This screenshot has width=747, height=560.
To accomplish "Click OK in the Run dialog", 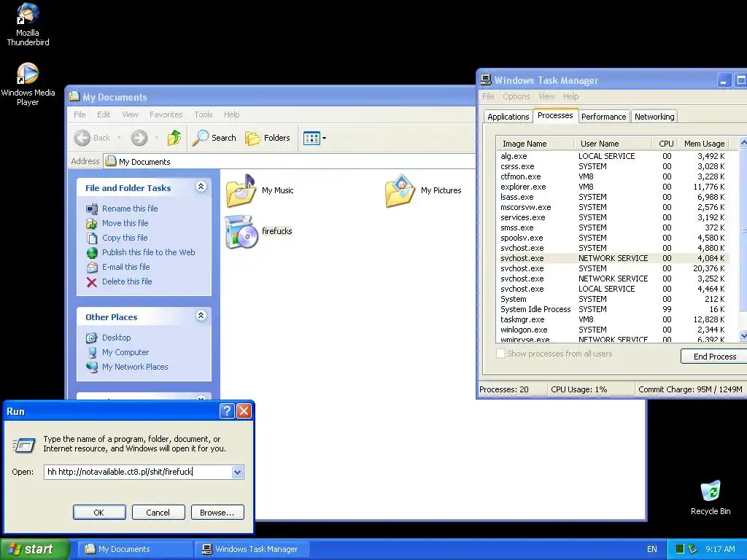I will 99,513.
